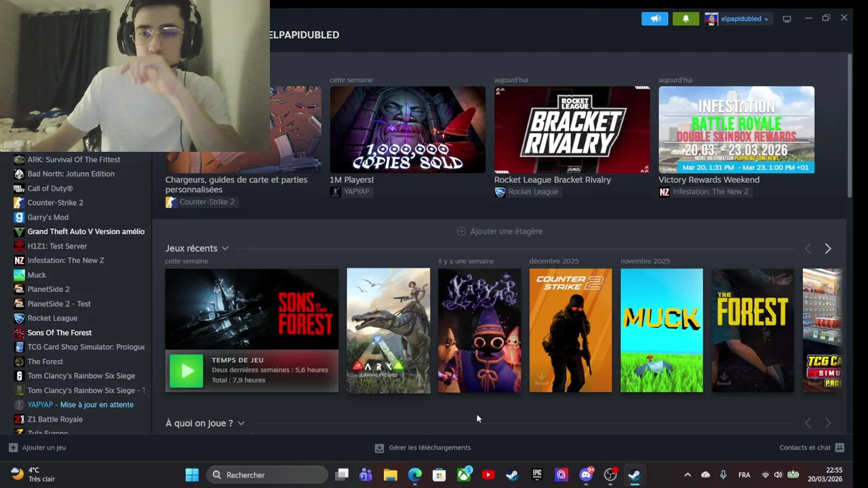This screenshot has width=868, height=488.
Task: Click the green play button for Sons Of The Forest
Action: (186, 371)
